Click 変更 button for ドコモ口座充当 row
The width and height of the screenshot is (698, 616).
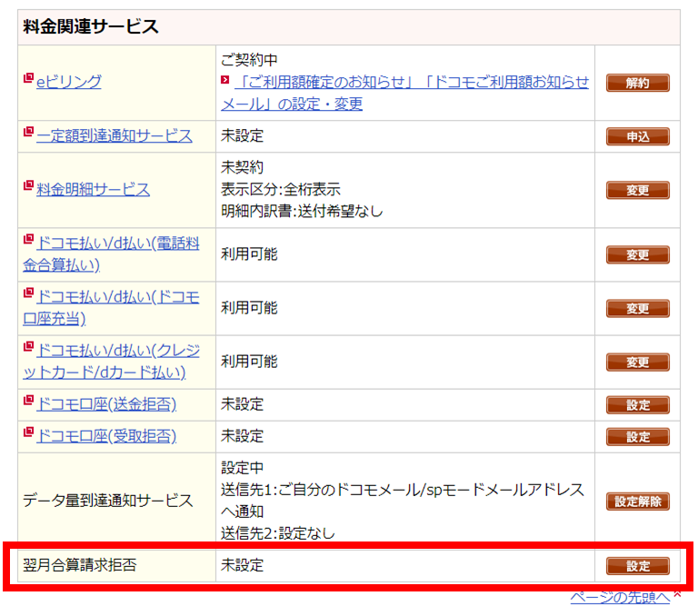637,308
